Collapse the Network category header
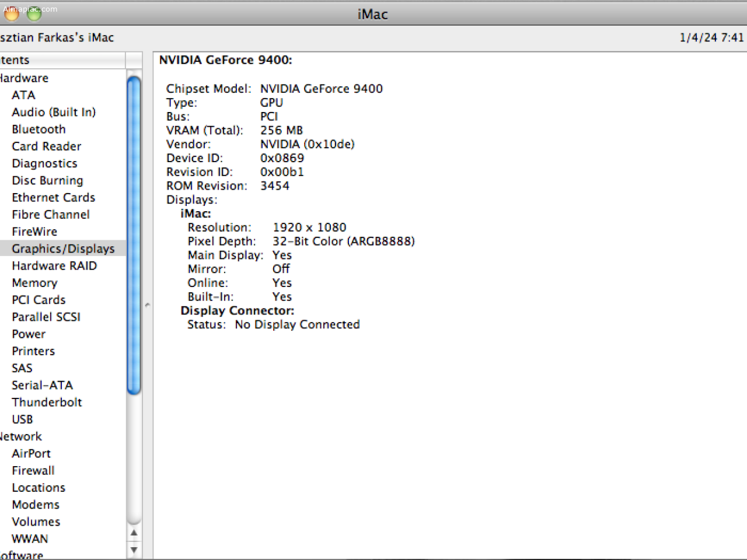 click(x=20, y=436)
